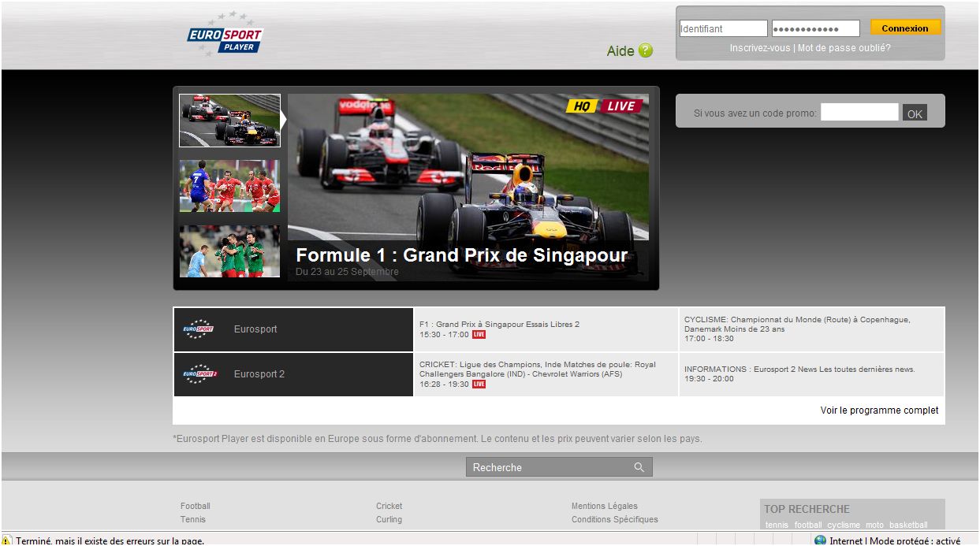The width and height of the screenshot is (980, 546).
Task: Click the Formule 1 : Grand Prix de Singapour title
Action: 461,255
